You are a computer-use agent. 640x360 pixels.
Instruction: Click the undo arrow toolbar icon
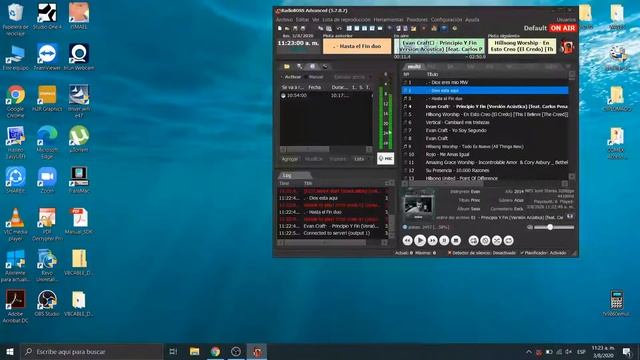[x=339, y=28]
